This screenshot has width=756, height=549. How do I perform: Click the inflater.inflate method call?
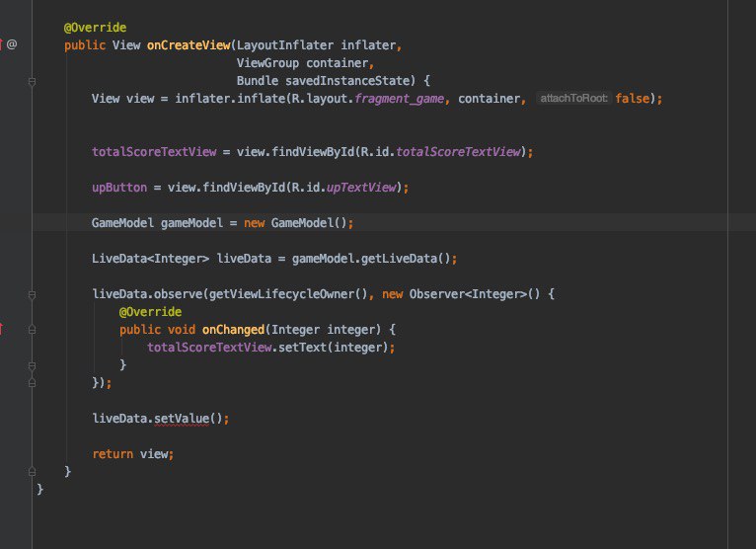pos(230,99)
